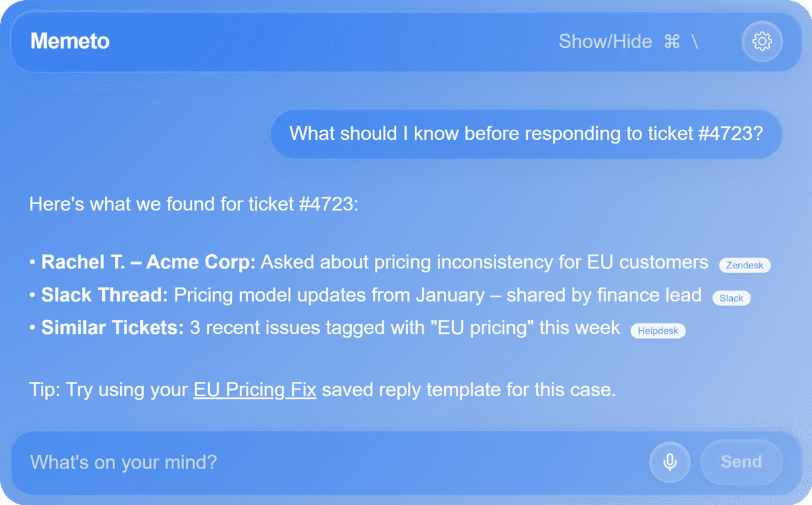Toggle the Show/Hide shortcut label

tap(605, 42)
